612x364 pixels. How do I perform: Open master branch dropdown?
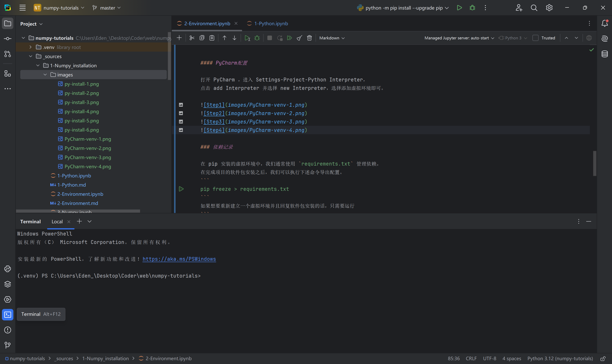(107, 8)
